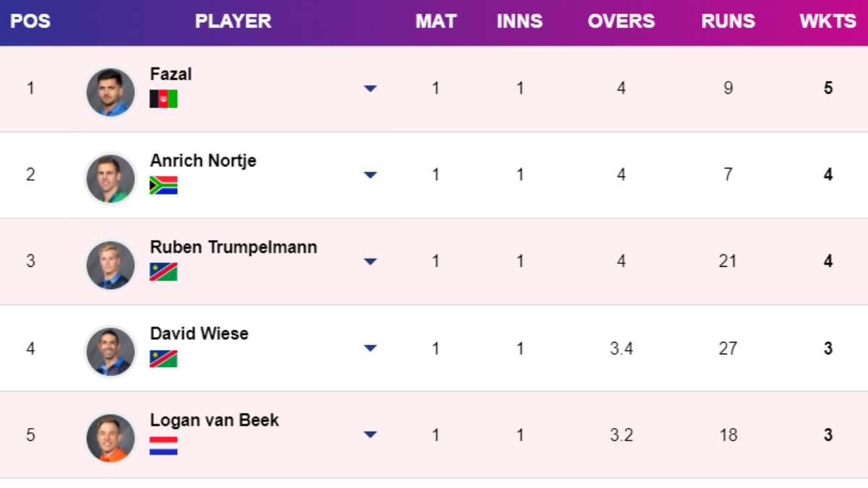Click Netherlands flag under Logan van Beek

[163, 445]
